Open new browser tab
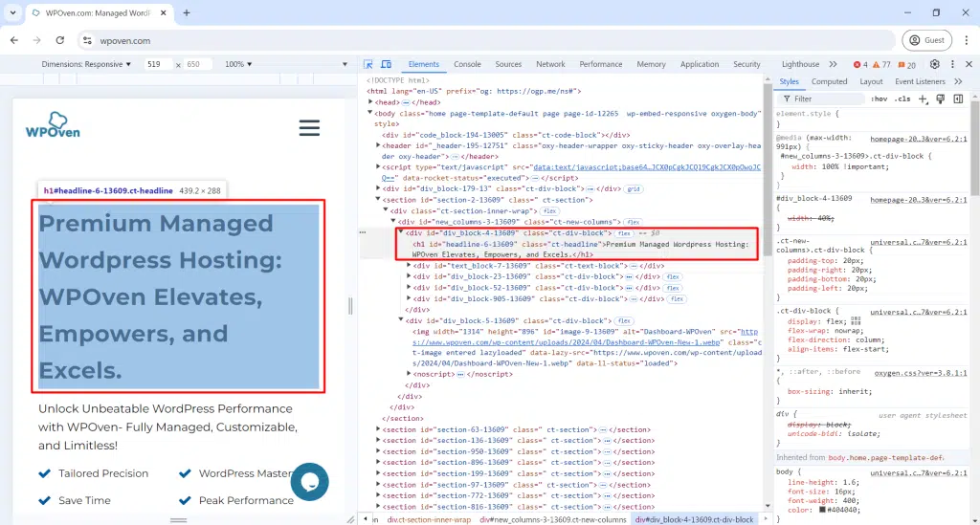 (x=187, y=12)
